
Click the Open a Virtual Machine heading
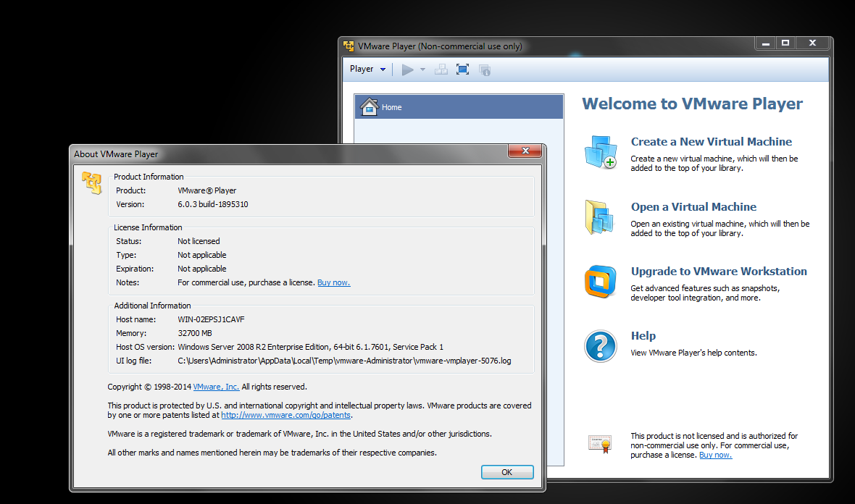coord(693,207)
